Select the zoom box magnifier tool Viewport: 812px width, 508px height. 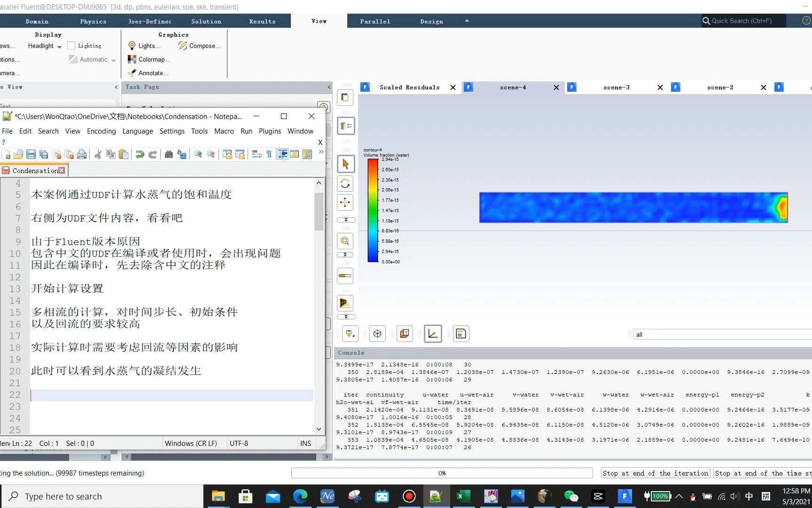pos(345,241)
